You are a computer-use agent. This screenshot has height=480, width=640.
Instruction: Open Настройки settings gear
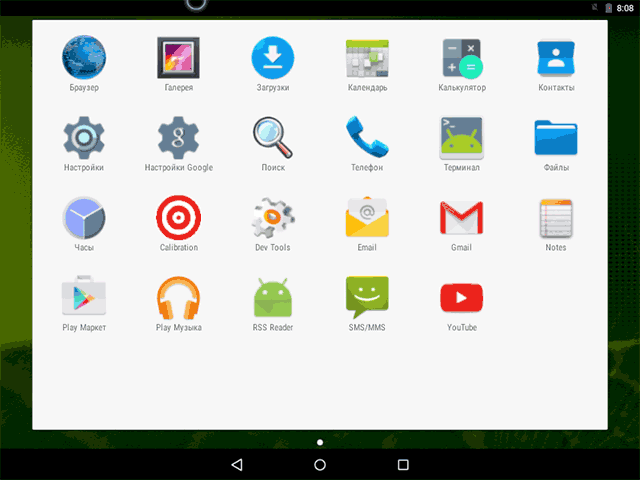tap(84, 138)
